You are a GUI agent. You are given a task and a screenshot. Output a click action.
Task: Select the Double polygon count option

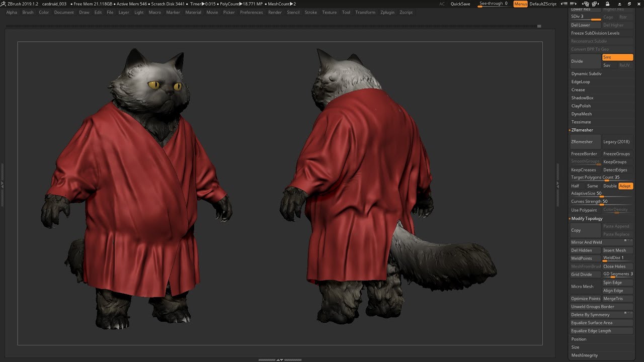(610, 186)
